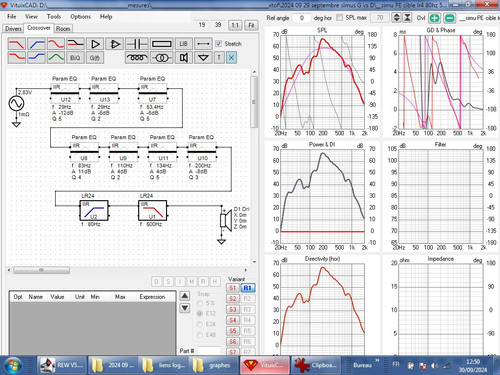The image size is (500, 375).
Task: Activate variant S3
Action: coord(233,309)
